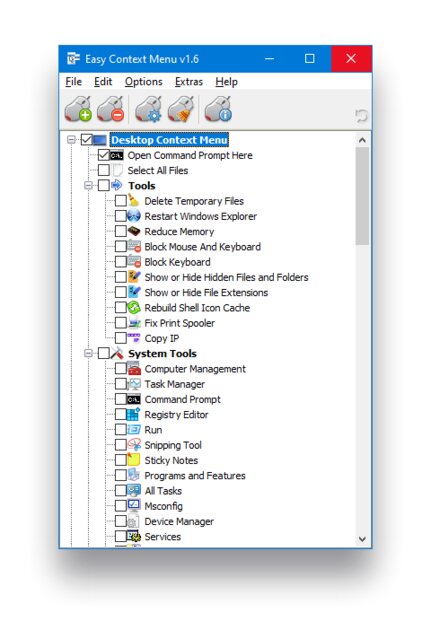Screen dimensions: 431x630
Task: Click the vertical scrollbar thumb
Action: click(362, 196)
